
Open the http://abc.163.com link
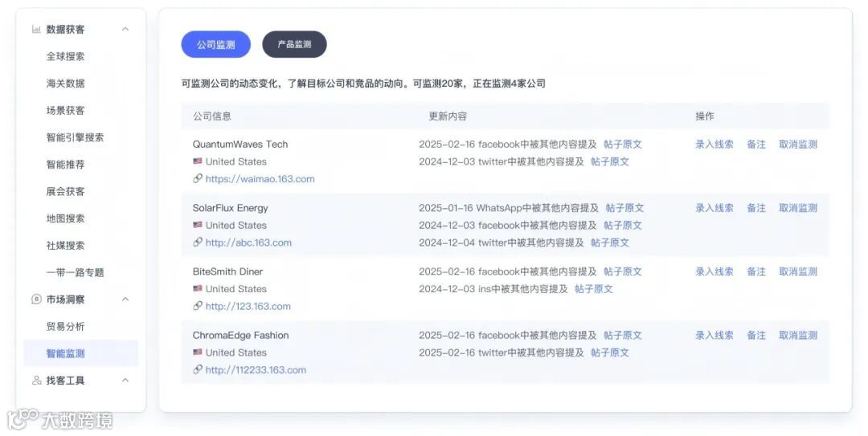[248, 242]
